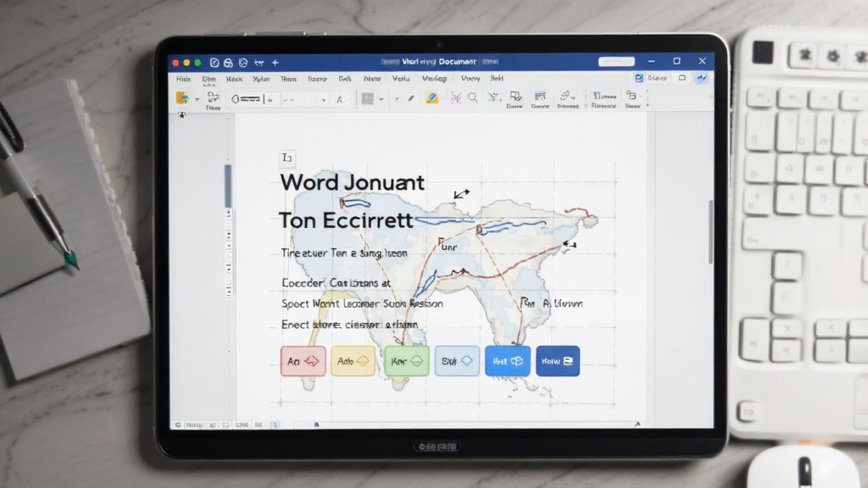Viewport: 868px width, 488px height.
Task: Click the undo arrow icon in the title bar
Action: coord(259,63)
